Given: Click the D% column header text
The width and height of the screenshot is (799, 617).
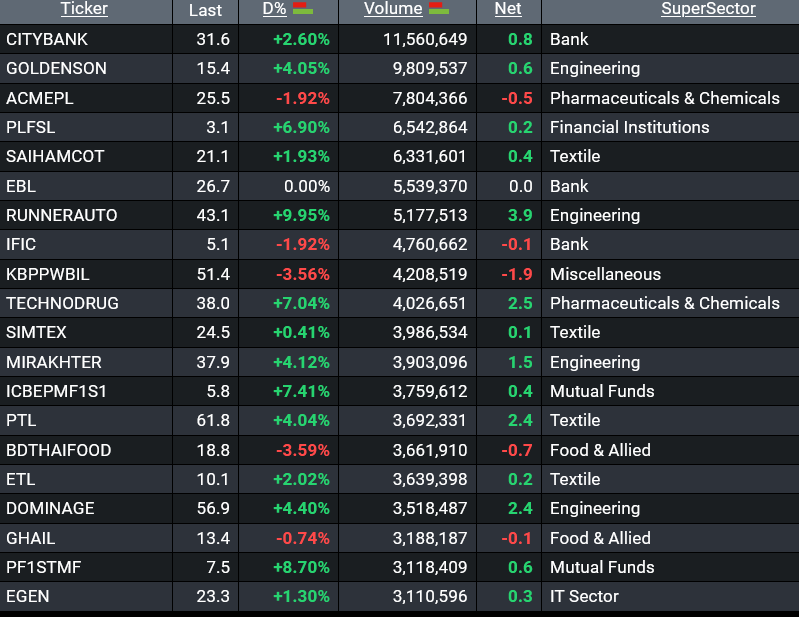Looking at the screenshot, I should 274,10.
